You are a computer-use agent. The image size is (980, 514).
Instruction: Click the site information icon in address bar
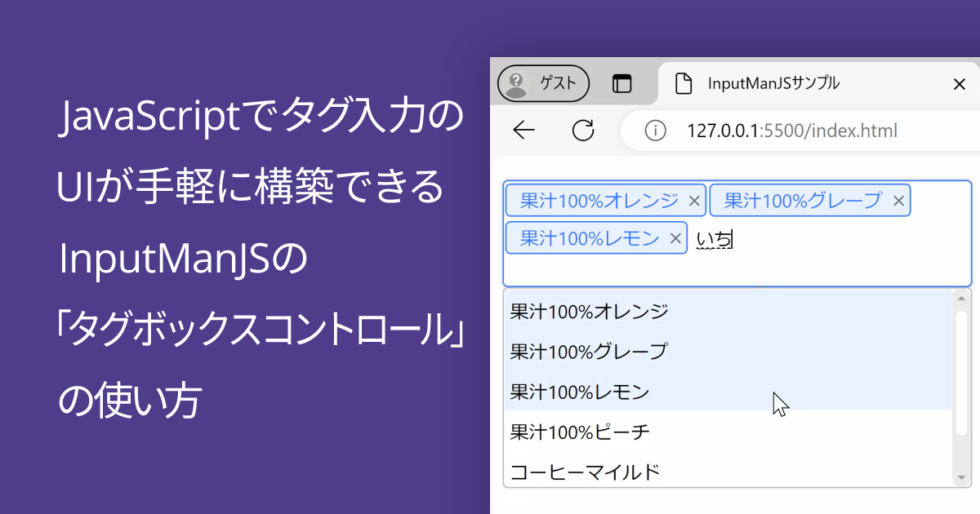click(654, 131)
